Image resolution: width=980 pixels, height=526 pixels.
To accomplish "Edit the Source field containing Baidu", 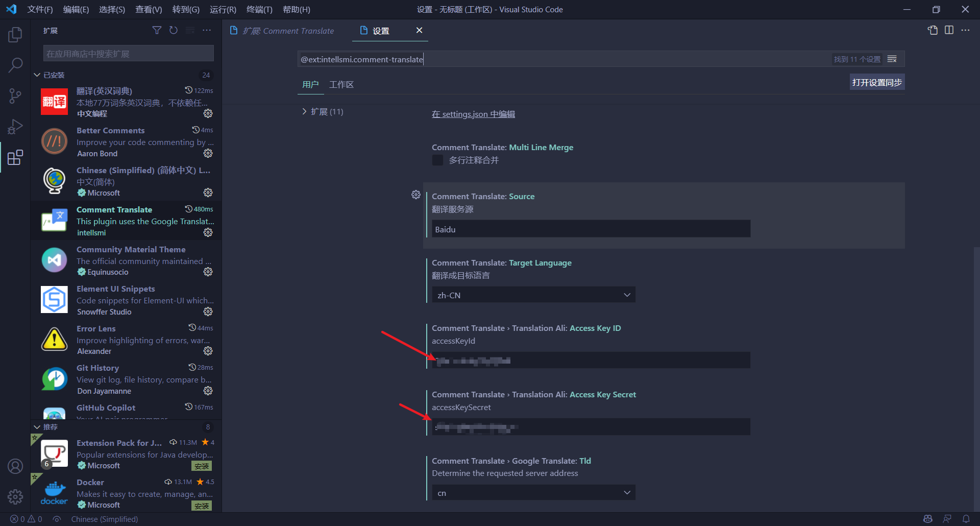I will 591,229.
